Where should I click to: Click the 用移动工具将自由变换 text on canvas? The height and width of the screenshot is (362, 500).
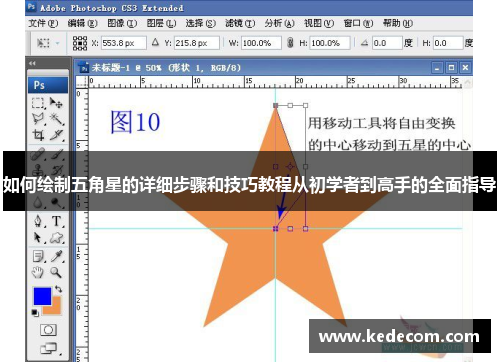(x=381, y=123)
